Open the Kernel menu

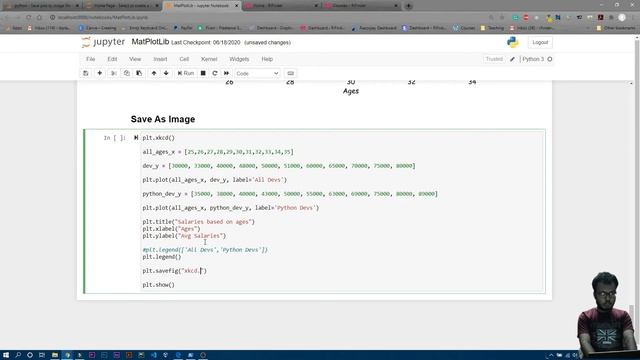[x=209, y=59]
